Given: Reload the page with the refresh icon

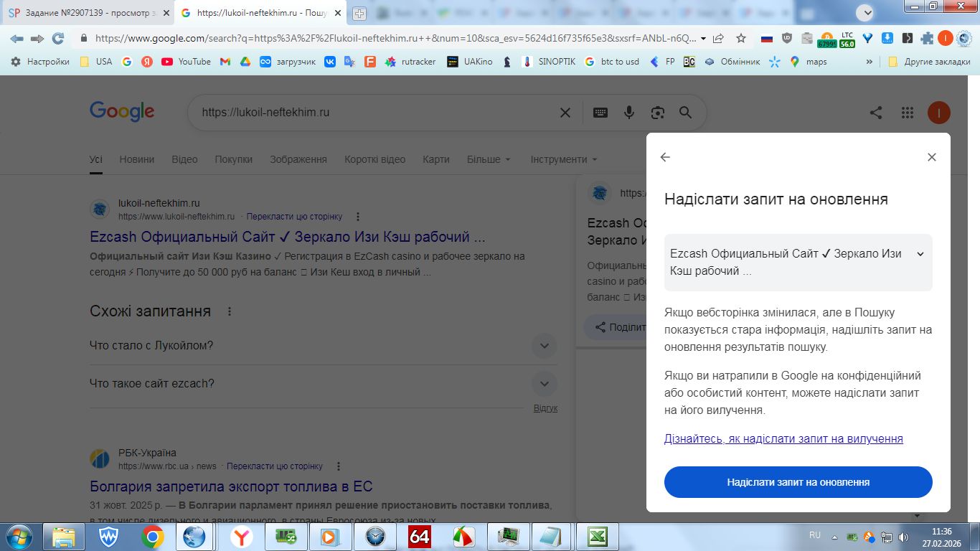Looking at the screenshot, I should tap(58, 38).
